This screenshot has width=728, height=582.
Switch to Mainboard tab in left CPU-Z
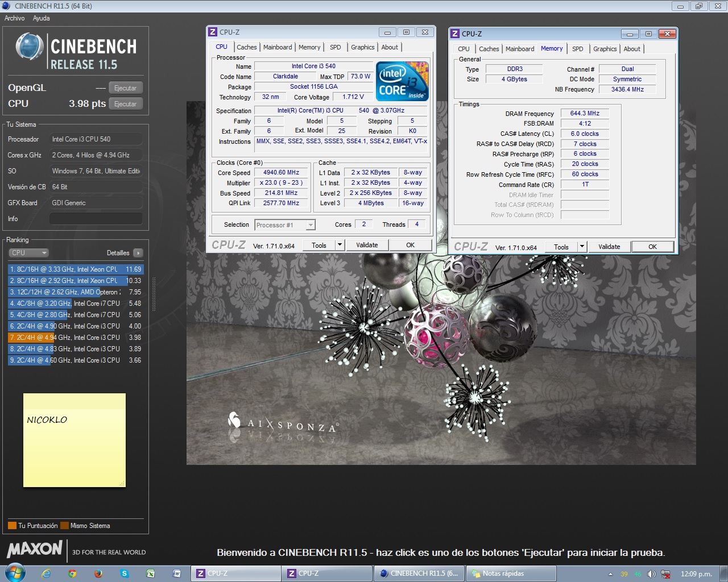click(278, 47)
